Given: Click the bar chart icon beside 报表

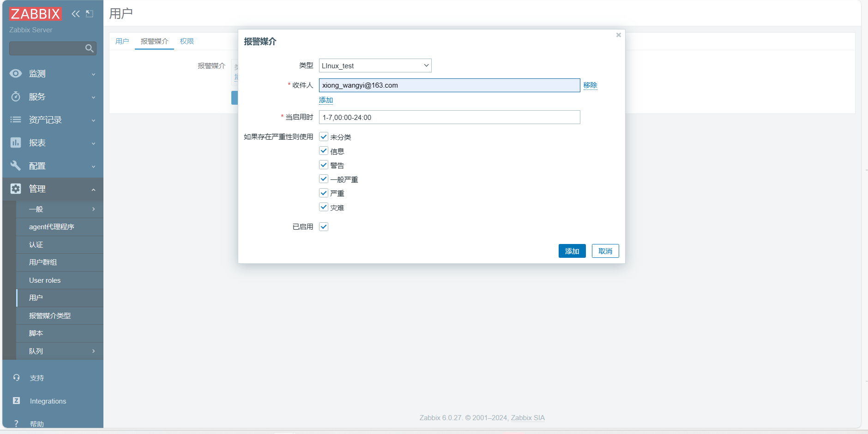Looking at the screenshot, I should point(16,143).
